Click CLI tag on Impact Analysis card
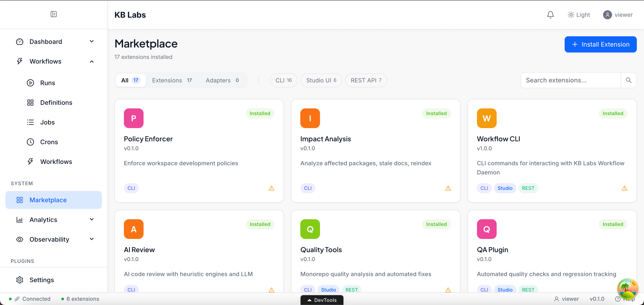Image resolution: width=644 pixels, height=305 pixels. click(x=308, y=188)
